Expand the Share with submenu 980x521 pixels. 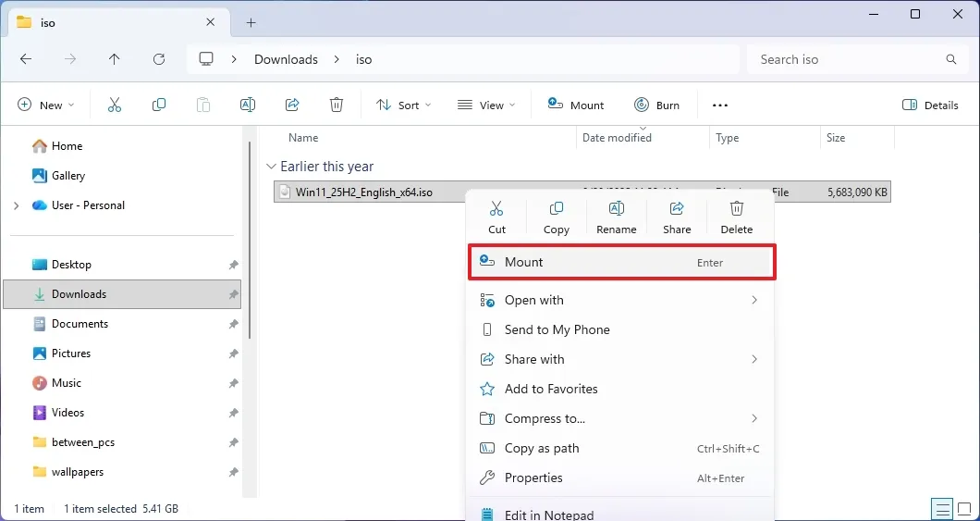click(754, 359)
